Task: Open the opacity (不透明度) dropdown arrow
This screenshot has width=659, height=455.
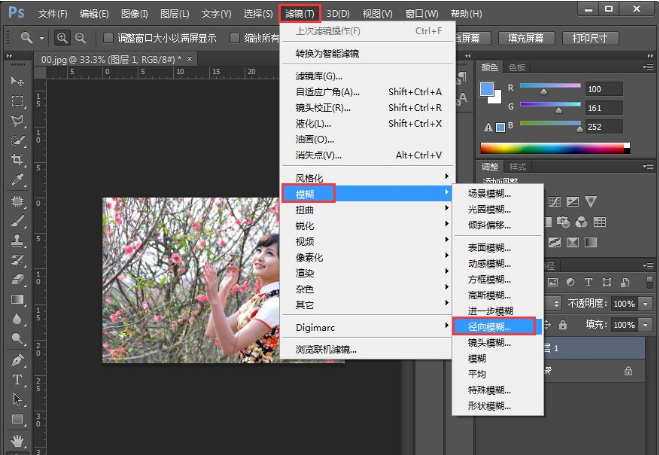Action: (x=644, y=303)
